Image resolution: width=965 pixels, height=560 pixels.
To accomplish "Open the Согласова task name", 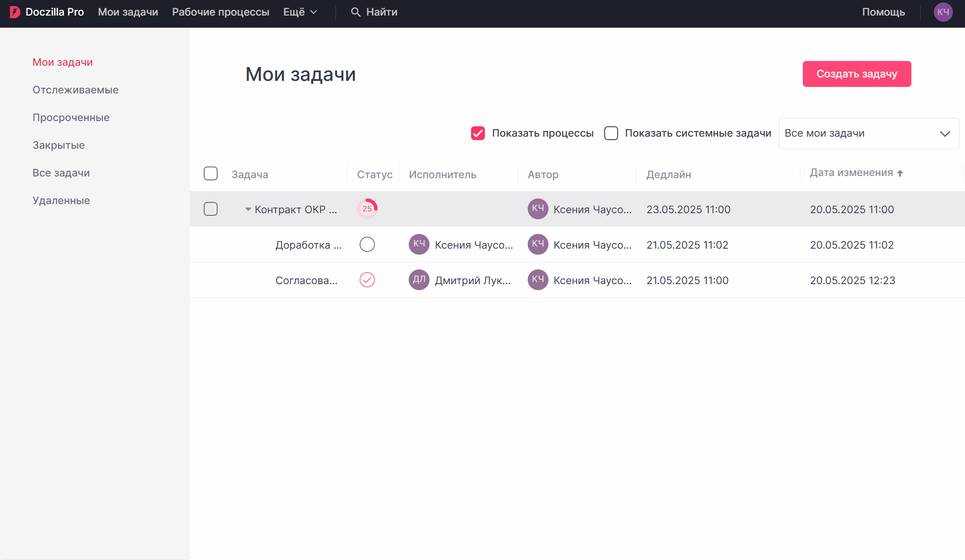I will coord(307,280).
